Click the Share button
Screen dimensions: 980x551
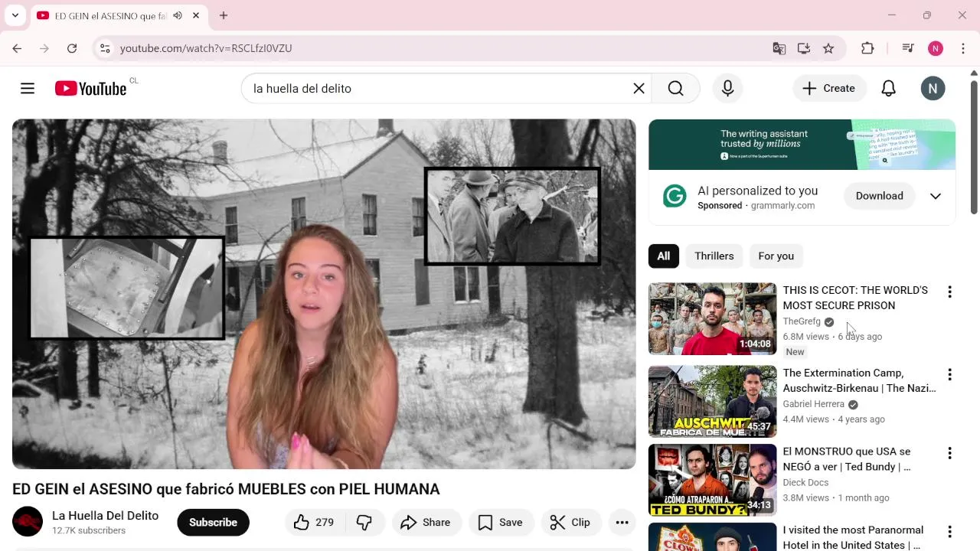(426, 523)
